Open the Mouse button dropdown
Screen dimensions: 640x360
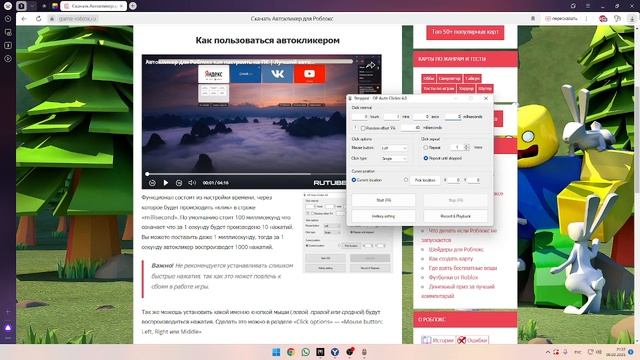[x=394, y=148]
